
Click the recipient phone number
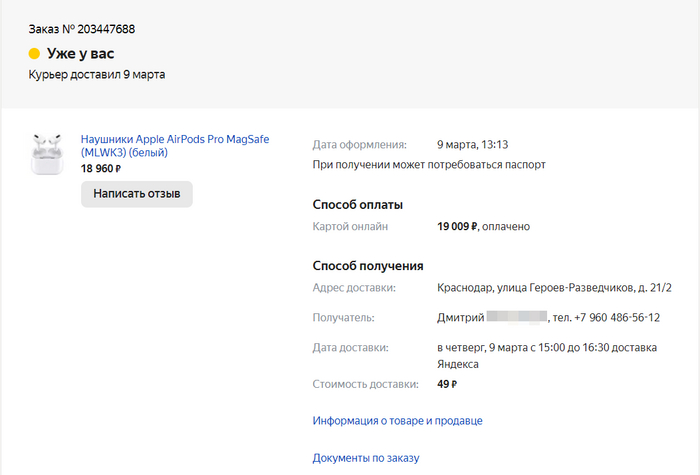click(618, 318)
